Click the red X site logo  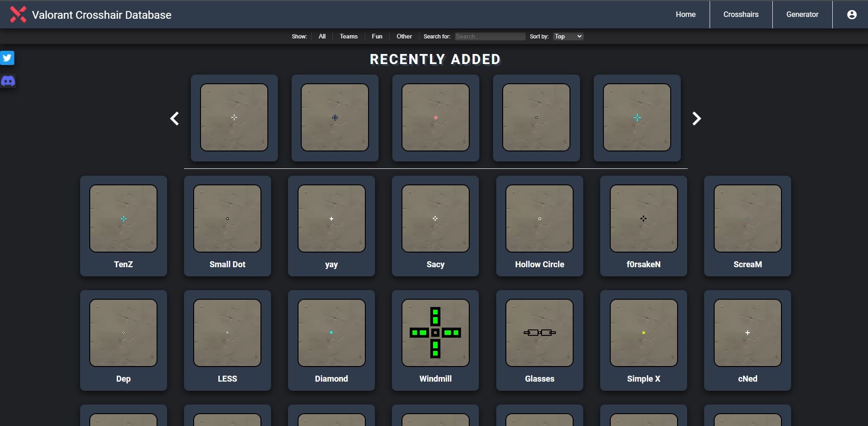[18, 14]
